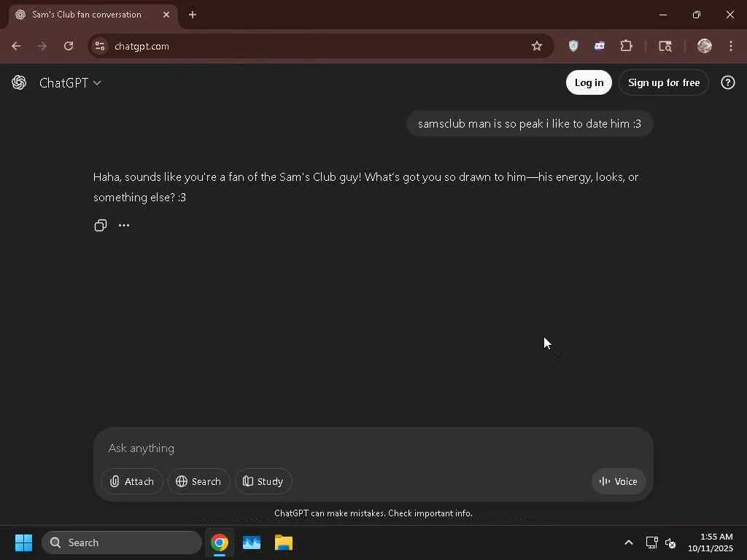
Task: Restore down the Chrome window
Action: 697,15
